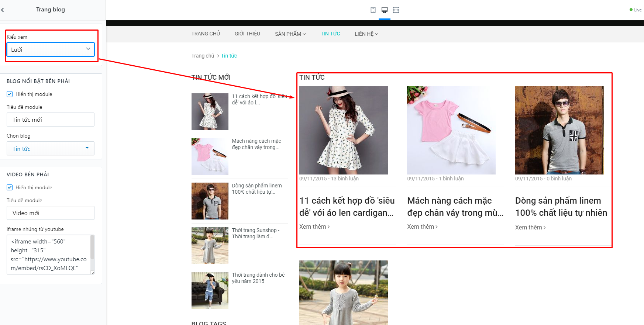Expand the SẢN PHẨM menu

(290, 34)
